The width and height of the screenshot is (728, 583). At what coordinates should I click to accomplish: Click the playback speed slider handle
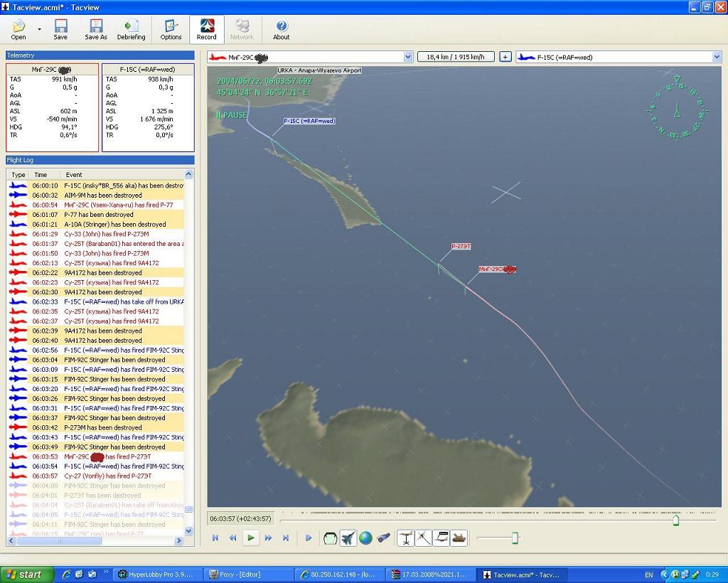click(x=515, y=538)
